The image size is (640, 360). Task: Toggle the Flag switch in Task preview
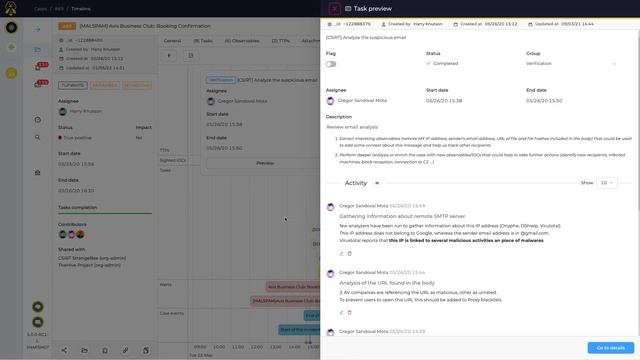pos(331,64)
